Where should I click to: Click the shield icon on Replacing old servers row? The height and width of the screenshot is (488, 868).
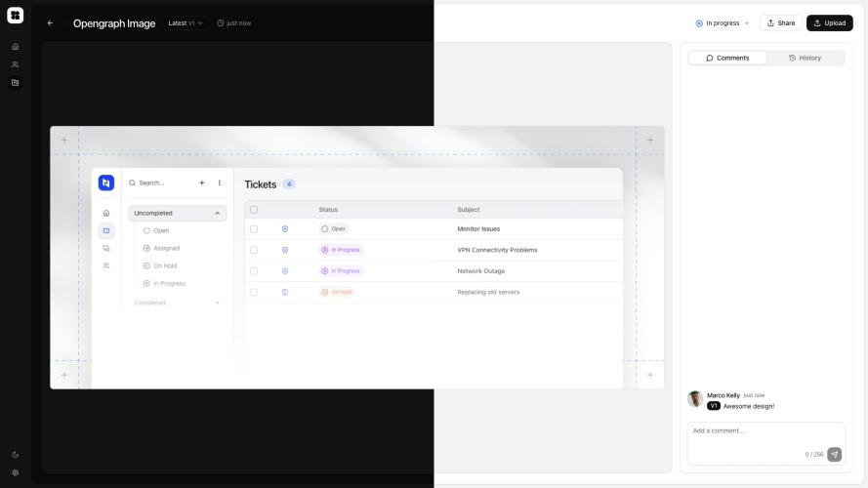pyautogui.click(x=285, y=292)
